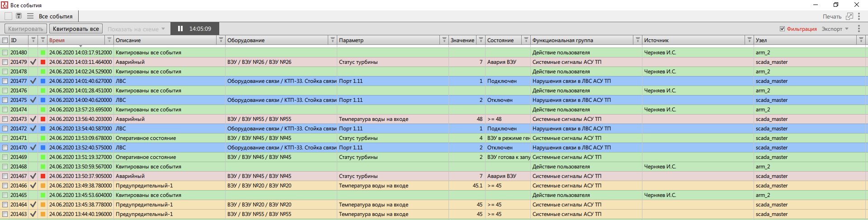Viewport: 868px width, 220px height.
Task: Click value 45.1 in event 201466 row
Action: tap(477, 186)
